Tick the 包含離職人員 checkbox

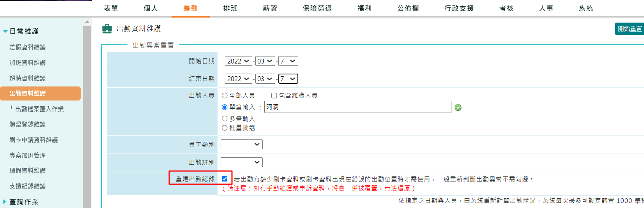click(274, 95)
